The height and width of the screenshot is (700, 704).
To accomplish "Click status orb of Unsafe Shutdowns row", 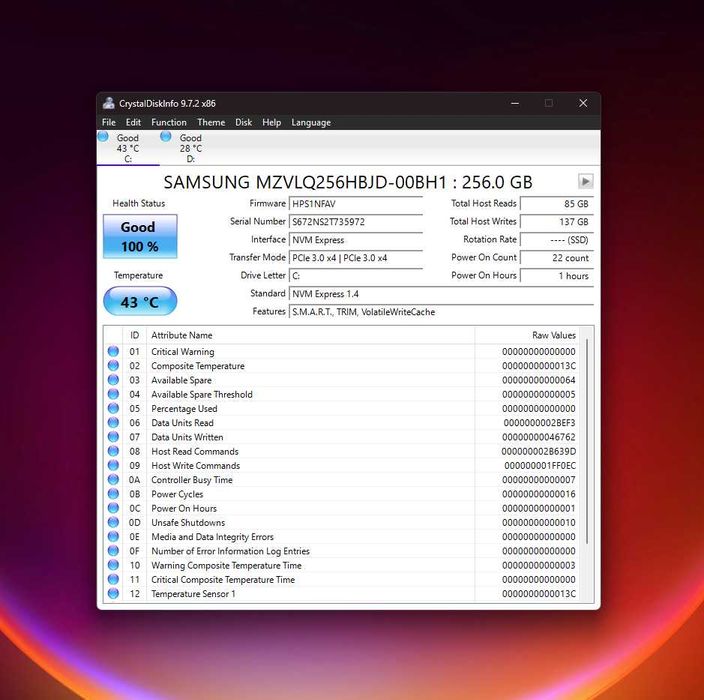I will pos(113,522).
